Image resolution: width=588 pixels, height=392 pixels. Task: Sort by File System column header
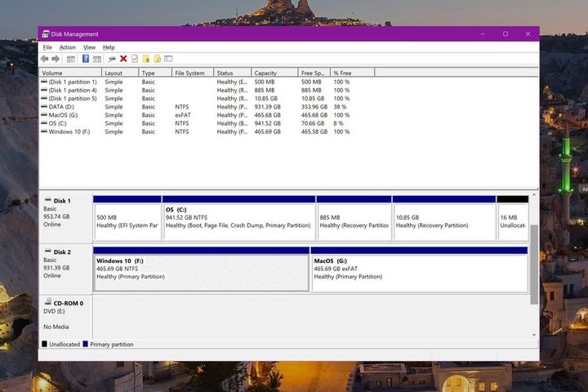pos(193,73)
